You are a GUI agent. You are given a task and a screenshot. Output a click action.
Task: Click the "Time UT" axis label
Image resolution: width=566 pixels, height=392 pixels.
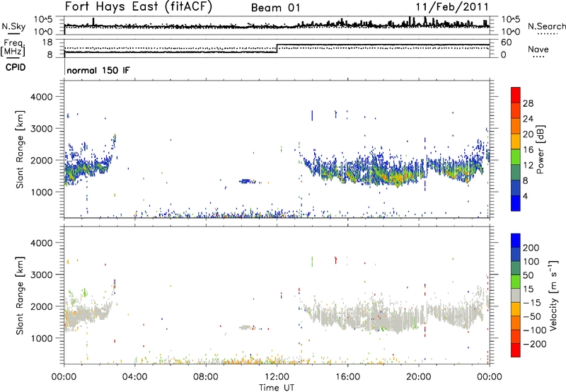click(277, 387)
